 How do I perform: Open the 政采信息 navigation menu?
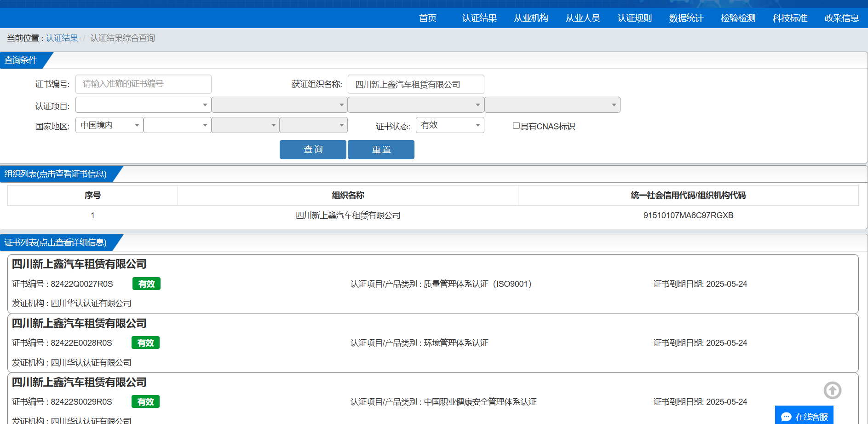point(842,18)
